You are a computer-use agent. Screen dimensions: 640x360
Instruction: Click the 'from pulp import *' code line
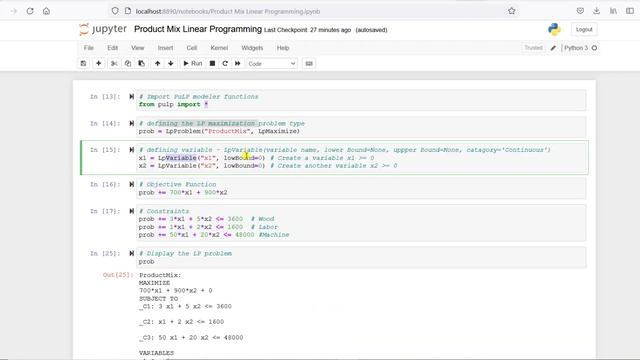point(173,104)
